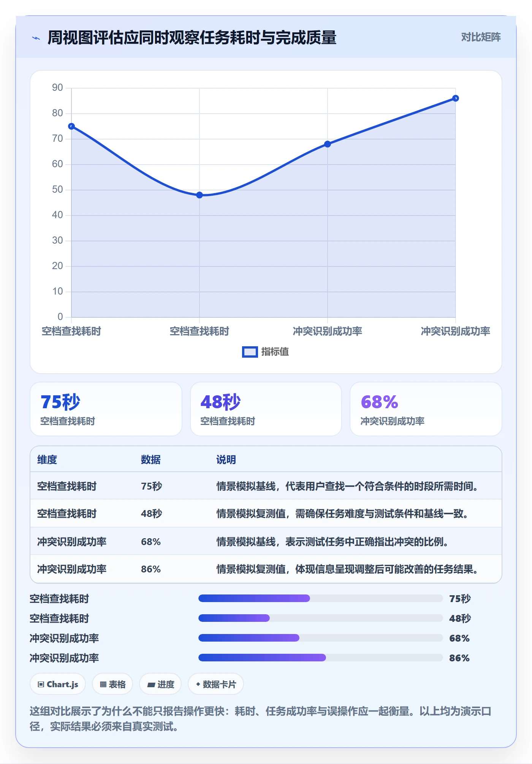
Task: Click the progress bar labeled 75秒
Action: (320, 599)
